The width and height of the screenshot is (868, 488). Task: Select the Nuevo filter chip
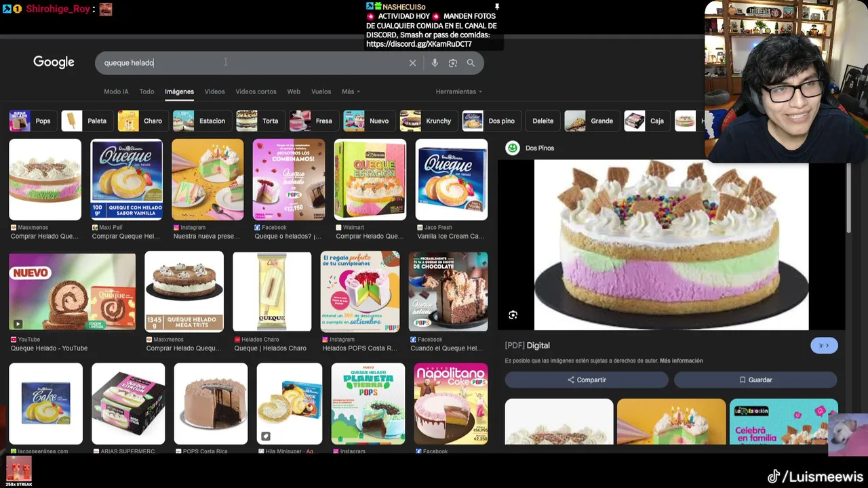click(368, 121)
